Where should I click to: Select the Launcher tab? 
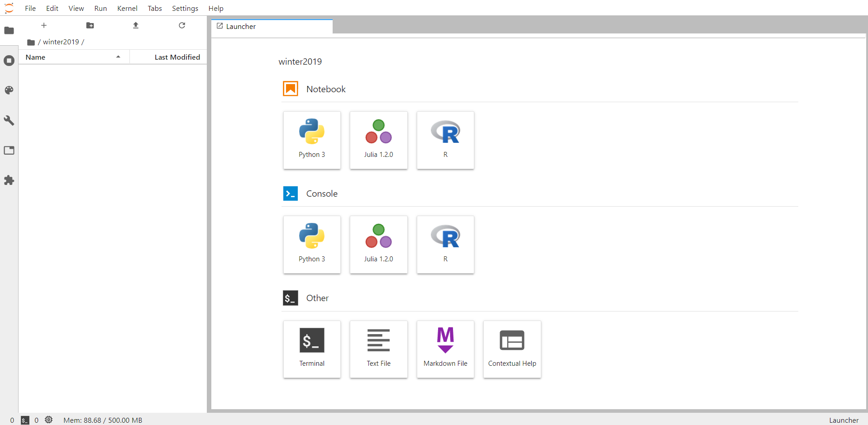click(x=272, y=26)
